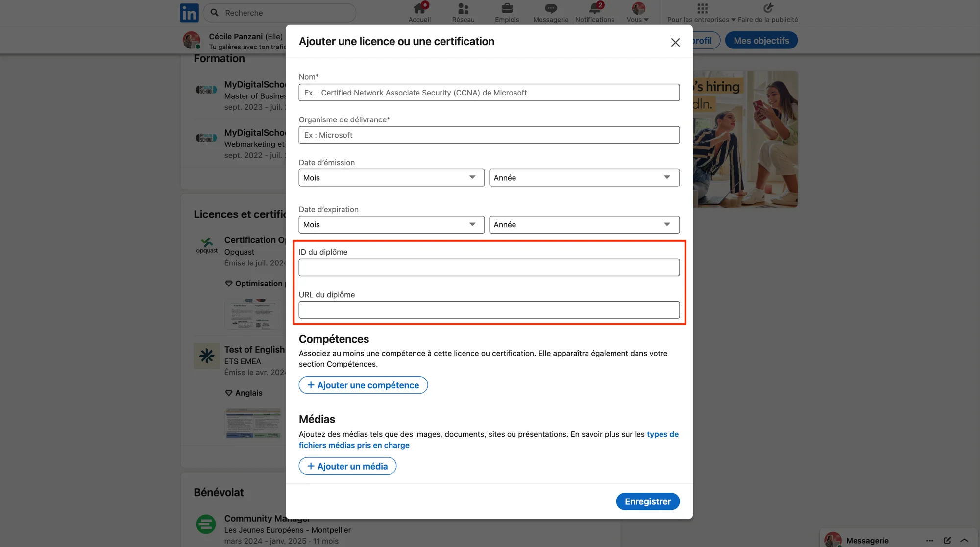Open Messagerie panel three-dots options
This screenshot has width=980, height=547.
tap(930, 541)
